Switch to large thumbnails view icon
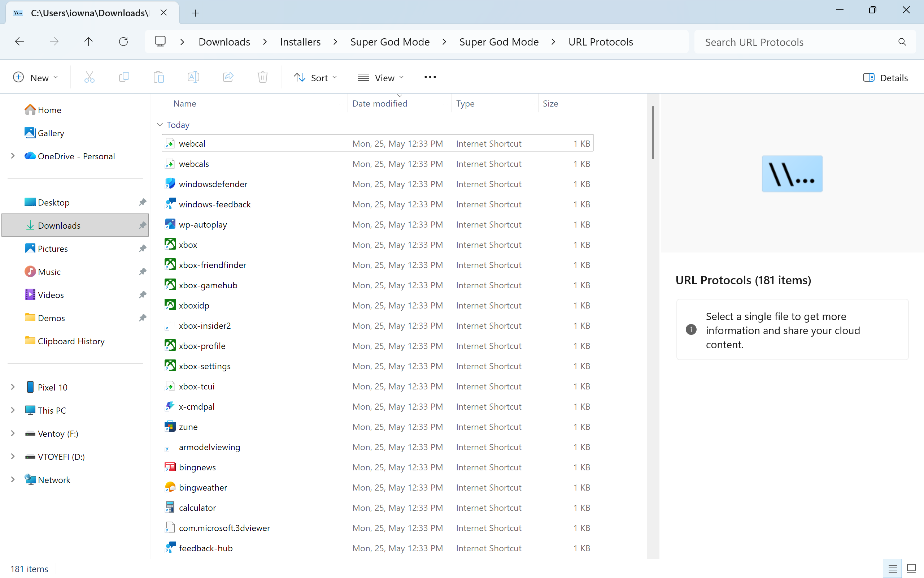This screenshot has height=578, width=924. point(911,569)
